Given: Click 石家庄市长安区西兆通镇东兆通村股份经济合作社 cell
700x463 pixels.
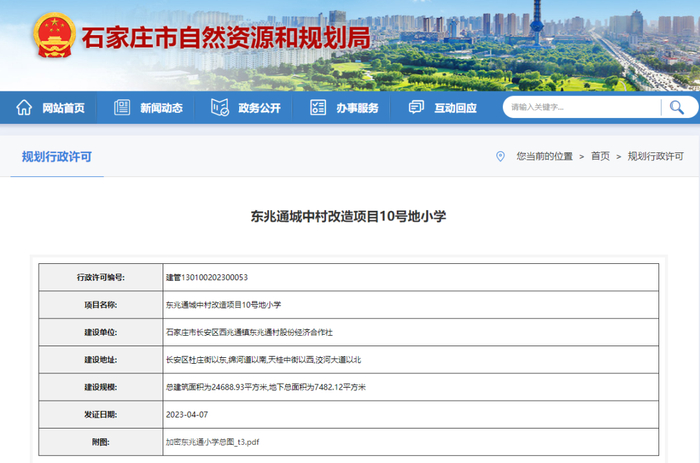Looking at the screenshot, I should coord(411,332).
